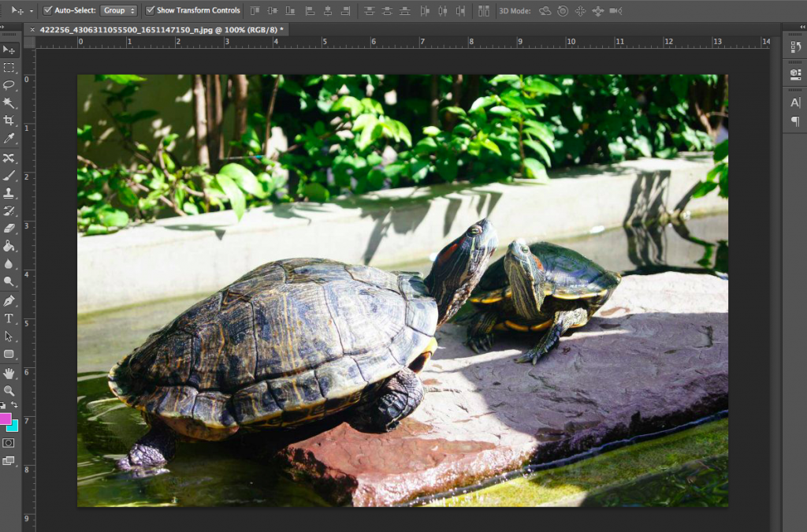Screen dimensions: 807x532
Task: Select the Lasso tool
Action: pos(9,85)
